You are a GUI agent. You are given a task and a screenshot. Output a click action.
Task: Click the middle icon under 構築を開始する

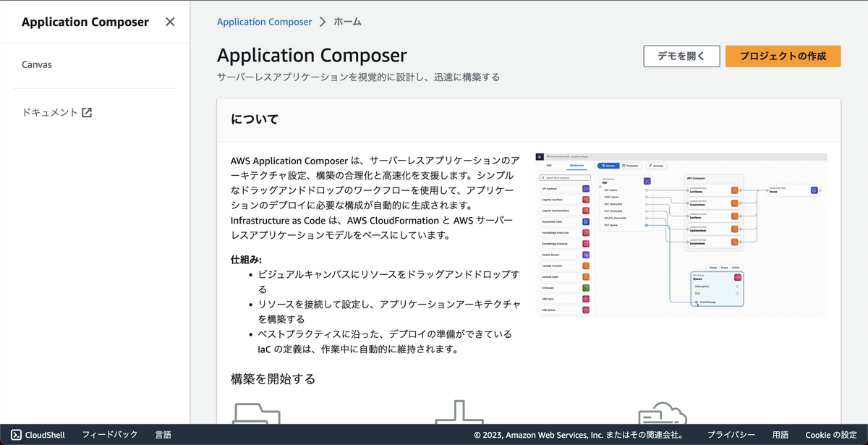pyautogui.click(x=459, y=412)
